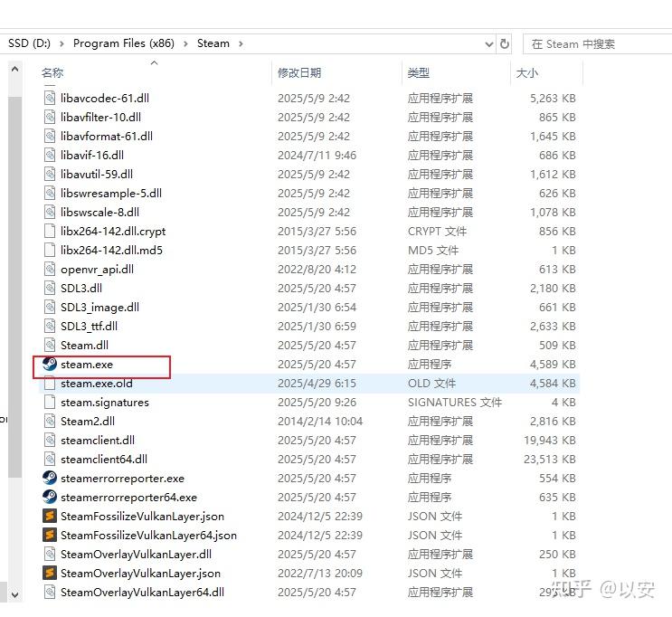This screenshot has width=672, height=617.
Task: Sort files by the 名称 column
Action: coord(52,73)
